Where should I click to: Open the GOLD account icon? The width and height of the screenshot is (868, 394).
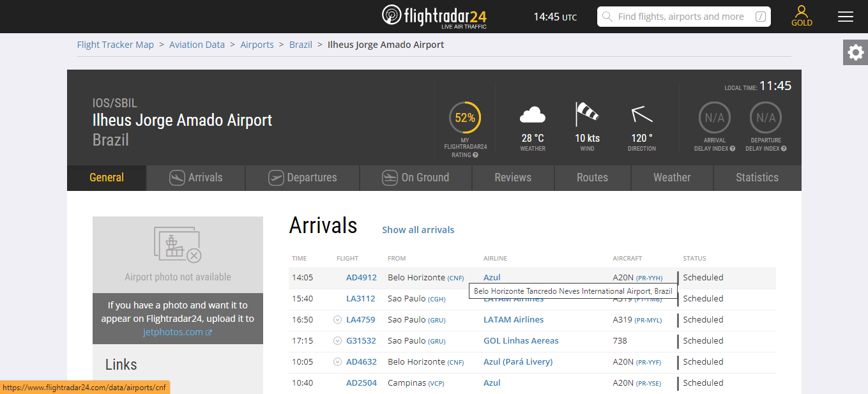[802, 15]
